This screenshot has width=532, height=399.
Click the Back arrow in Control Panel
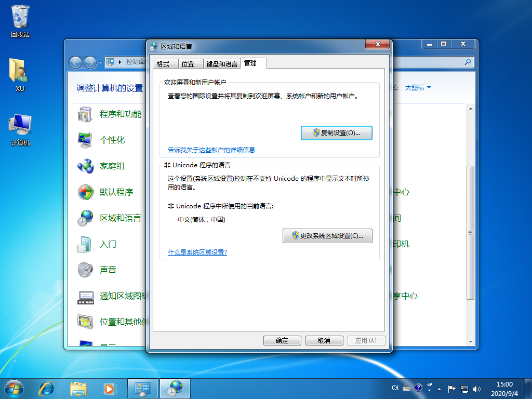[x=75, y=62]
